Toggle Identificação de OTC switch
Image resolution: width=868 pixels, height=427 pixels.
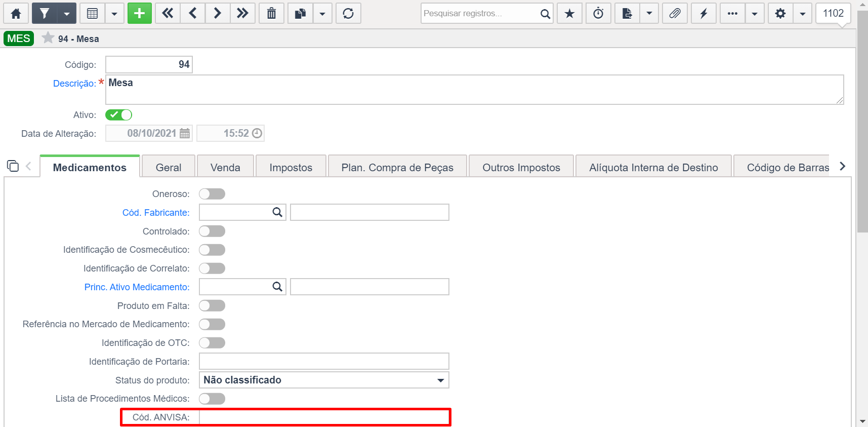(x=212, y=343)
